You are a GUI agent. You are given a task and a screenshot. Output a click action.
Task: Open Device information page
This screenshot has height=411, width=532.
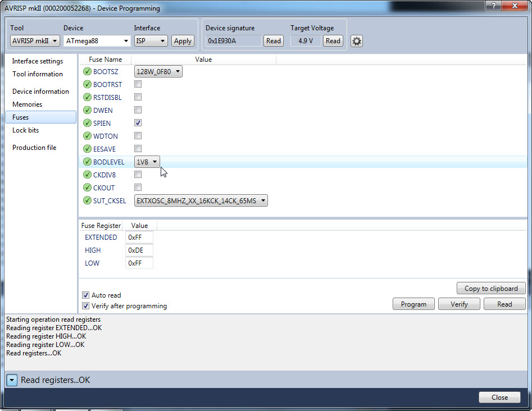pyautogui.click(x=40, y=91)
